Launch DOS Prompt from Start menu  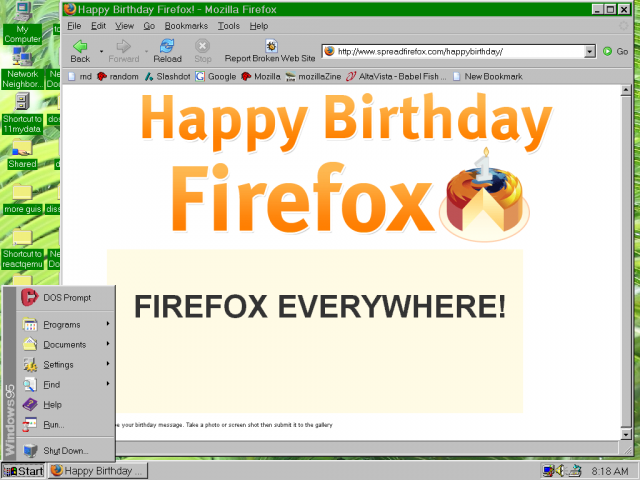(x=66, y=297)
